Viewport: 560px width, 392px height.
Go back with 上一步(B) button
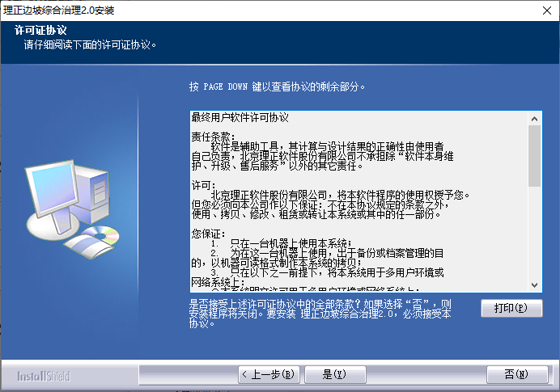(x=269, y=374)
